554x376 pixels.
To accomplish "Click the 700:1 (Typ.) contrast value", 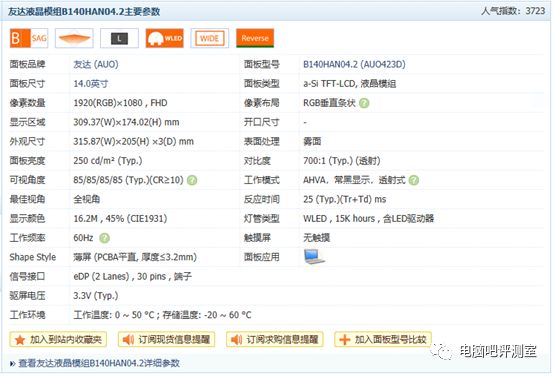I will pyautogui.click(x=342, y=161).
